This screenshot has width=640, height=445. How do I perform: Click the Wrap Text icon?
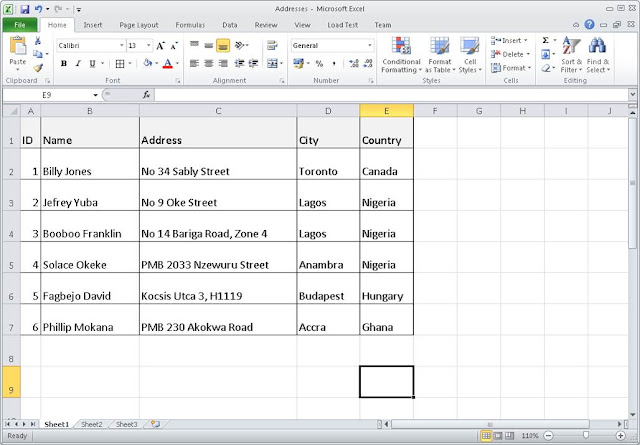[x=272, y=45]
